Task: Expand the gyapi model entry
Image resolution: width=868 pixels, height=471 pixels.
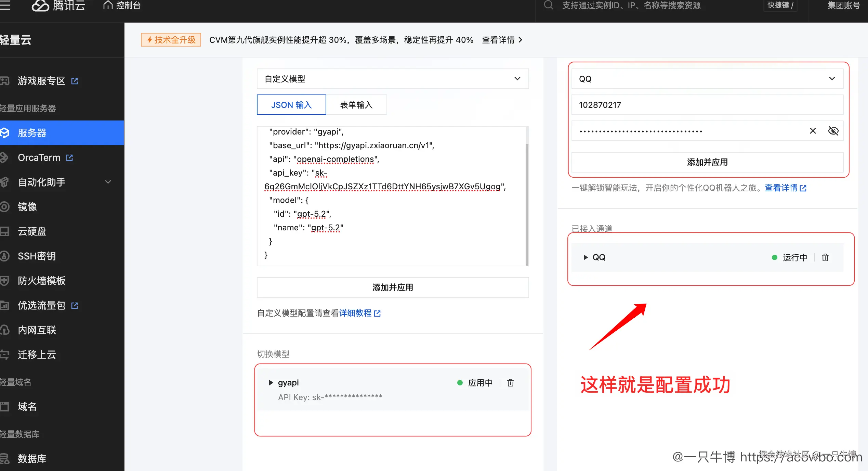Action: (271, 383)
